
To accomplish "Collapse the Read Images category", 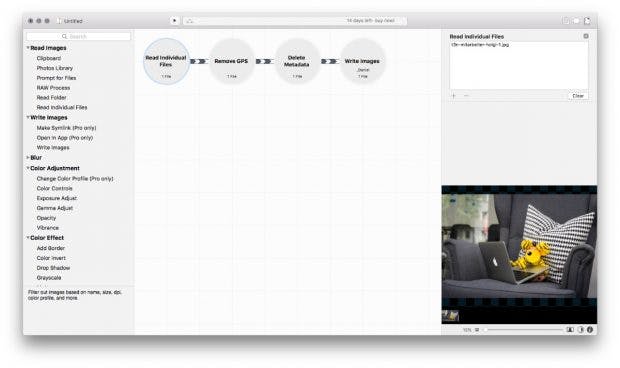I will [28, 48].
